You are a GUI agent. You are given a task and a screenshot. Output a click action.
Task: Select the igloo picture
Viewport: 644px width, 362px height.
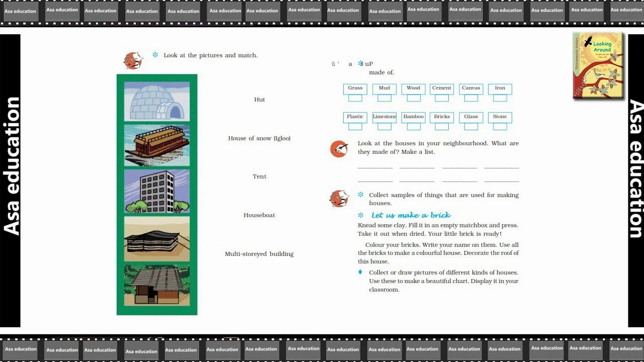click(157, 102)
